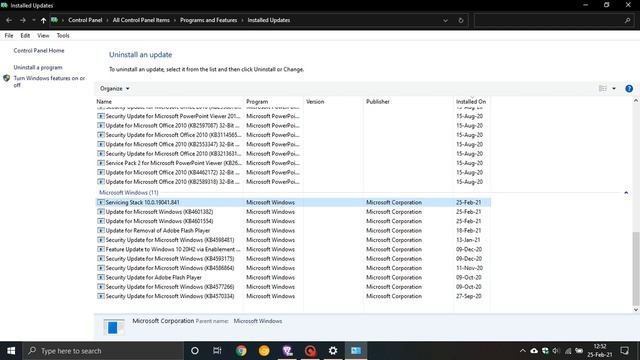
Task: Change view layout icon
Action: (602, 89)
